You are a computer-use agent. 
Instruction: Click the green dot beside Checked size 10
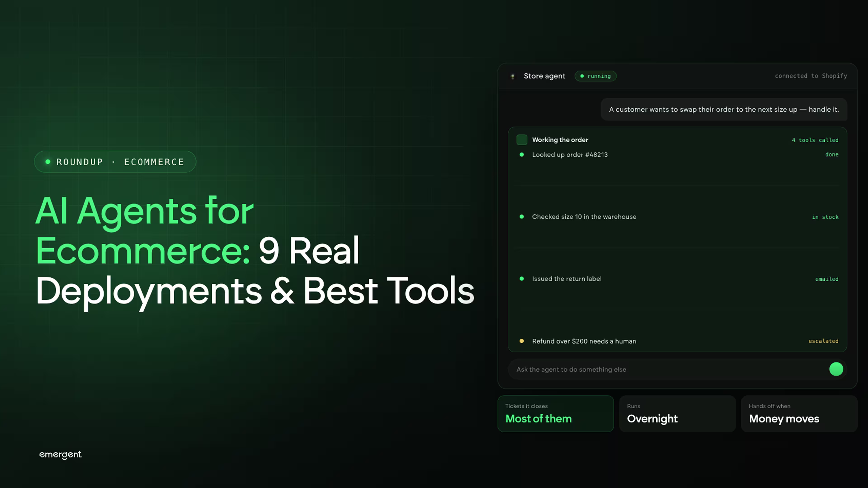pos(522,217)
